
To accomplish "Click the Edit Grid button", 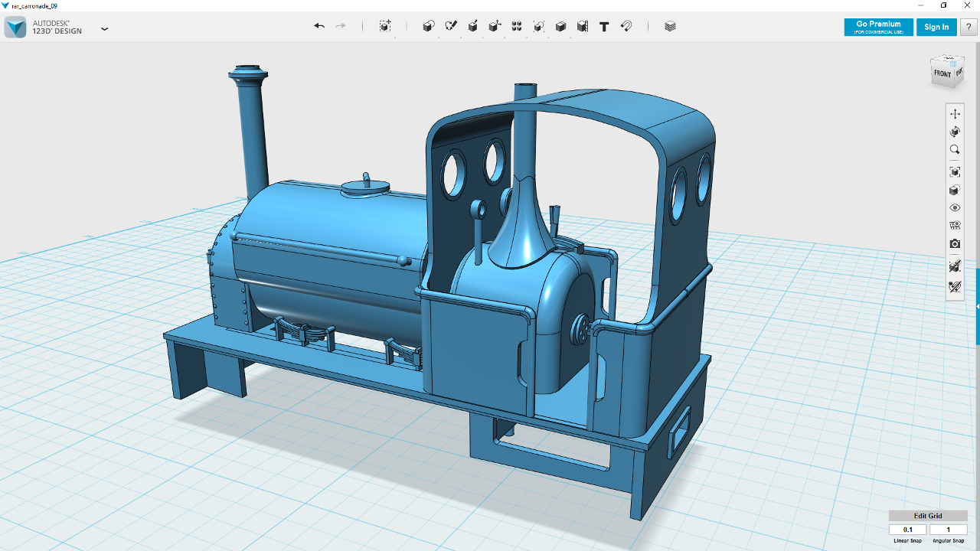I will point(928,516).
